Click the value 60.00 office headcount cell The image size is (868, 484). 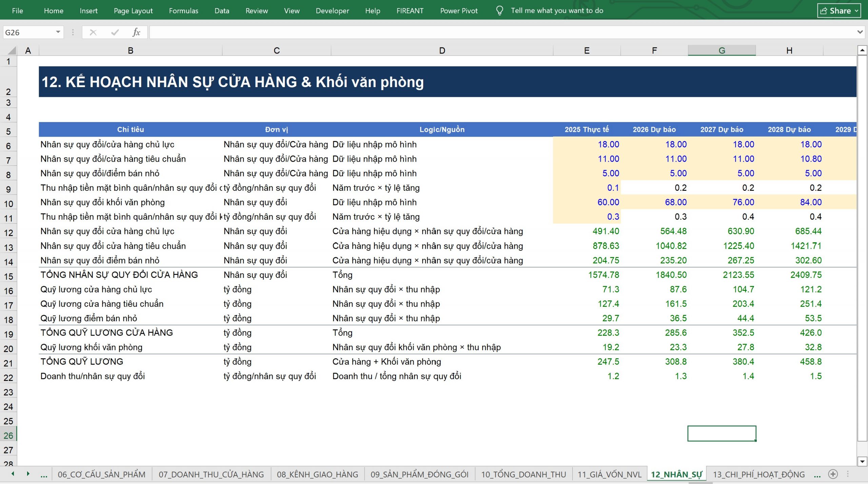tap(587, 202)
